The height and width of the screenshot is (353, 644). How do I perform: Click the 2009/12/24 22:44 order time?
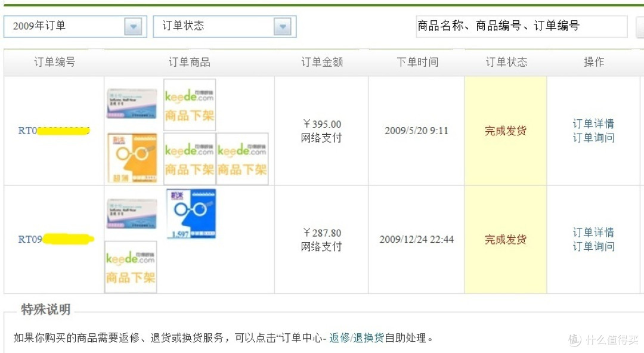(x=416, y=240)
